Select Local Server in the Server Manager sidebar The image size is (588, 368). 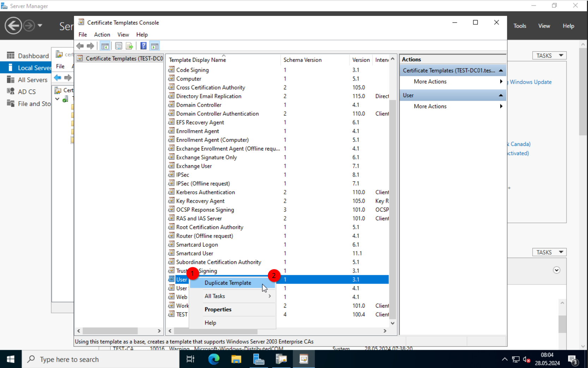point(26,67)
